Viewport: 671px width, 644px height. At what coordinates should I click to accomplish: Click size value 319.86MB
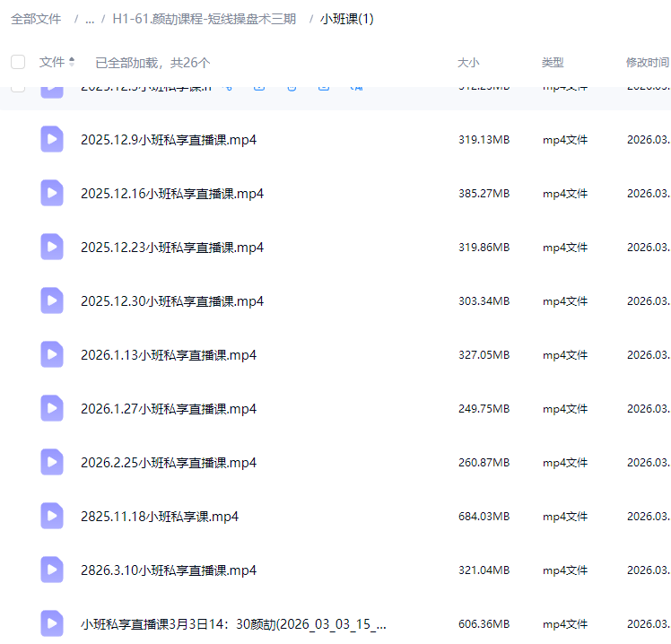[x=484, y=248]
